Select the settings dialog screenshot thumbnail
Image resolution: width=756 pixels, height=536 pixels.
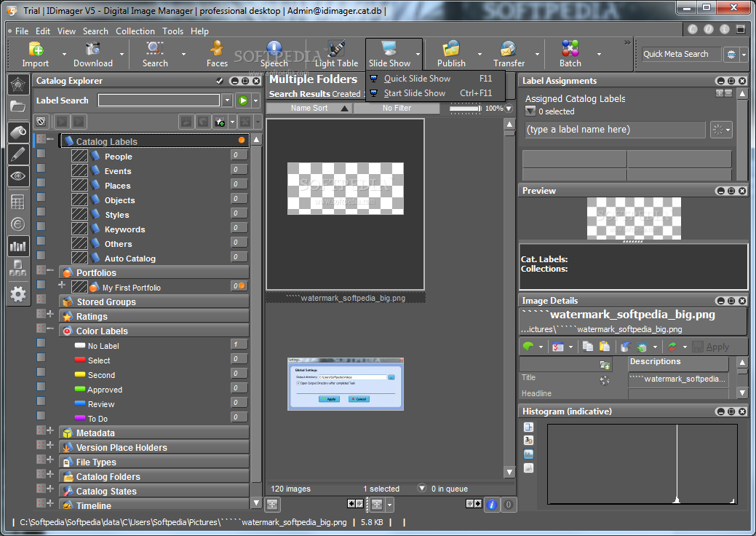click(x=345, y=384)
